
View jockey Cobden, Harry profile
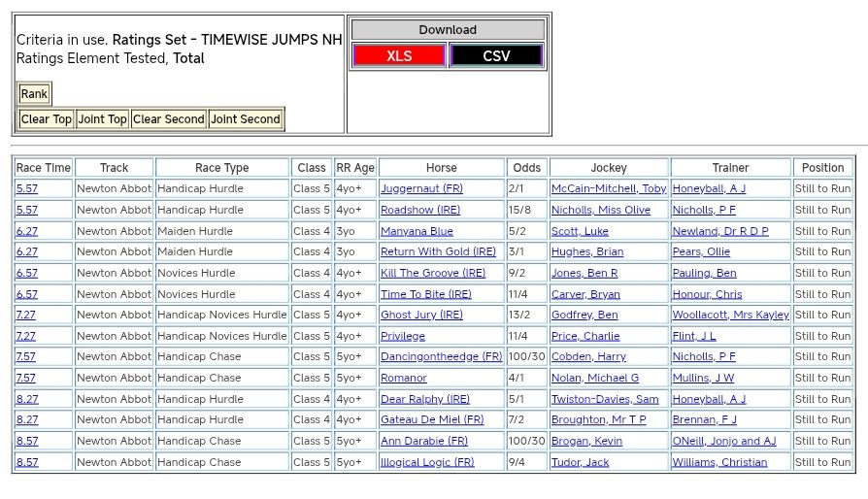(x=588, y=357)
